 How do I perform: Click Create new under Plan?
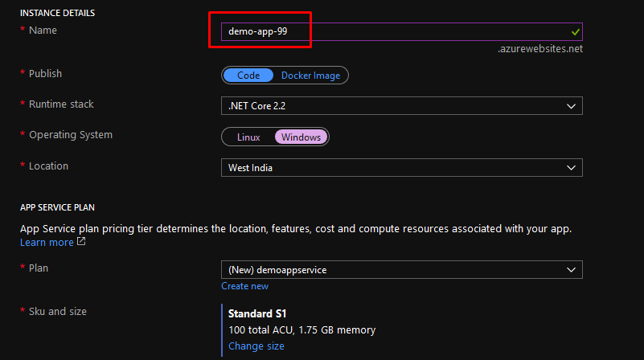[x=244, y=286]
